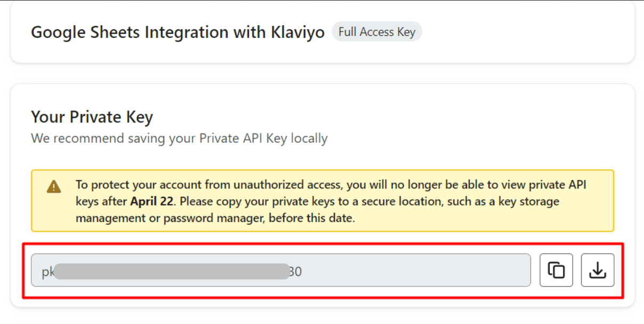Click inside the greyed API key box

click(x=283, y=271)
